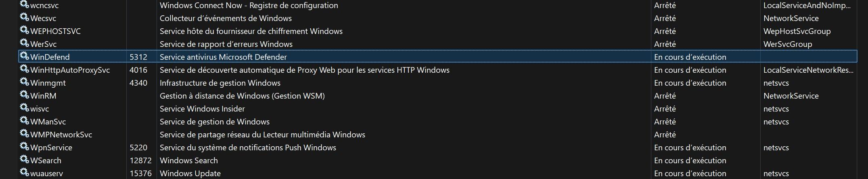Click the gear icon next to wcncsvc
Image resolution: width=868 pixels, height=179 pixels.
[x=25, y=4]
